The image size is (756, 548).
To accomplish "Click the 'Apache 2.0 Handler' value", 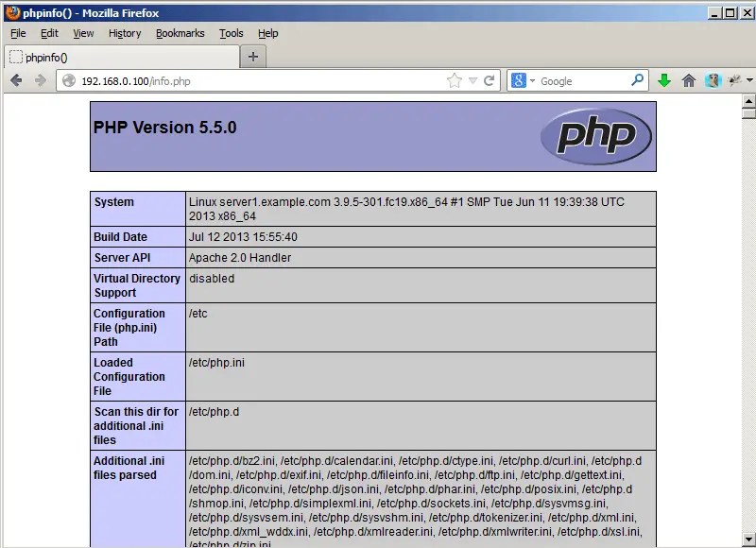I will tap(240, 257).
